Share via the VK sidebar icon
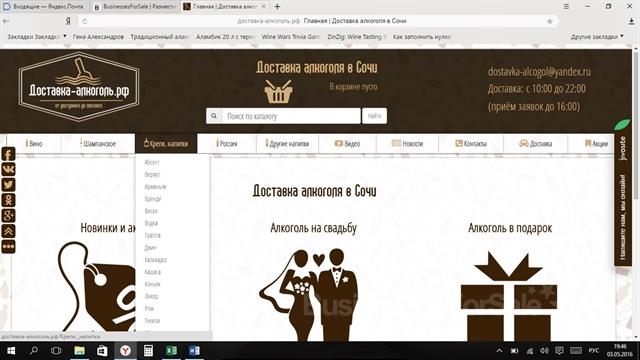This screenshot has height=360, width=640. (x=9, y=169)
